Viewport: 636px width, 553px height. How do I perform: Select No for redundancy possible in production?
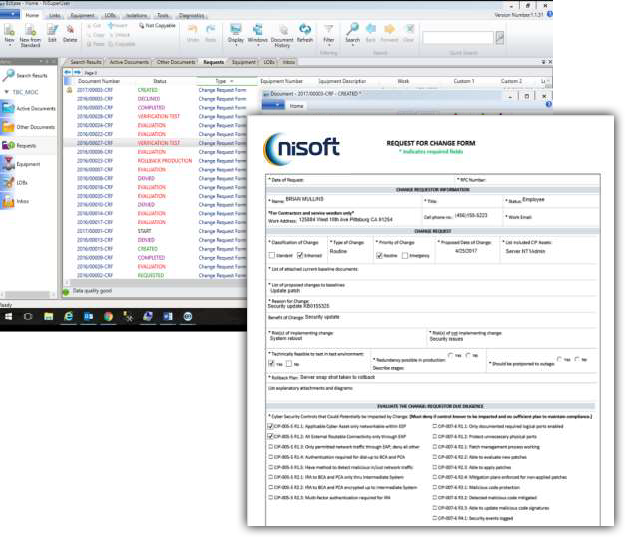click(x=468, y=355)
